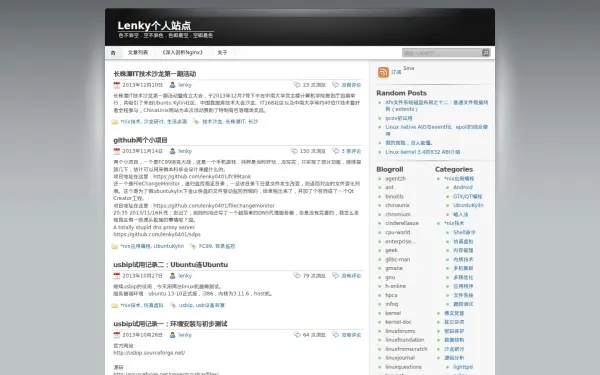The height and width of the screenshot is (375, 600).
Task: Click the category folder icon of the github post
Action: pyautogui.click(x=114, y=246)
